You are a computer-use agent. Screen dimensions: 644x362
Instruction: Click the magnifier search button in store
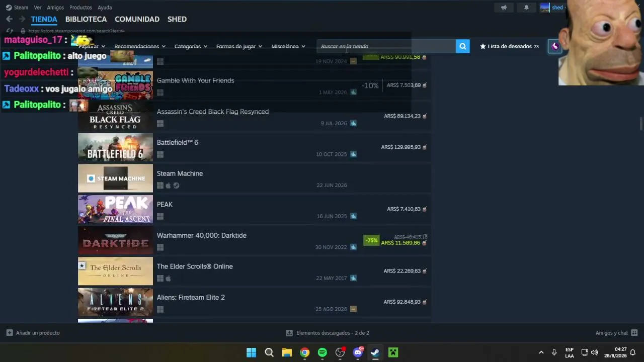462,46
